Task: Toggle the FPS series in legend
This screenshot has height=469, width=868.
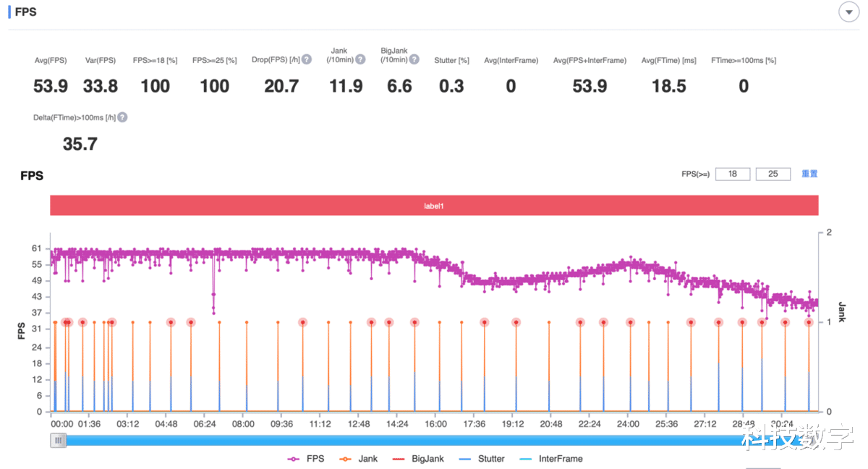Action: point(306,459)
